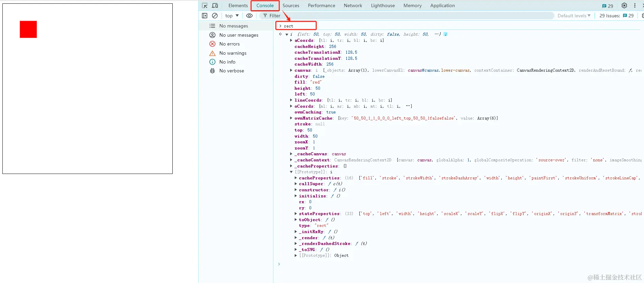Toggle the console sidebar icon
This screenshot has height=283, width=644.
tap(205, 16)
